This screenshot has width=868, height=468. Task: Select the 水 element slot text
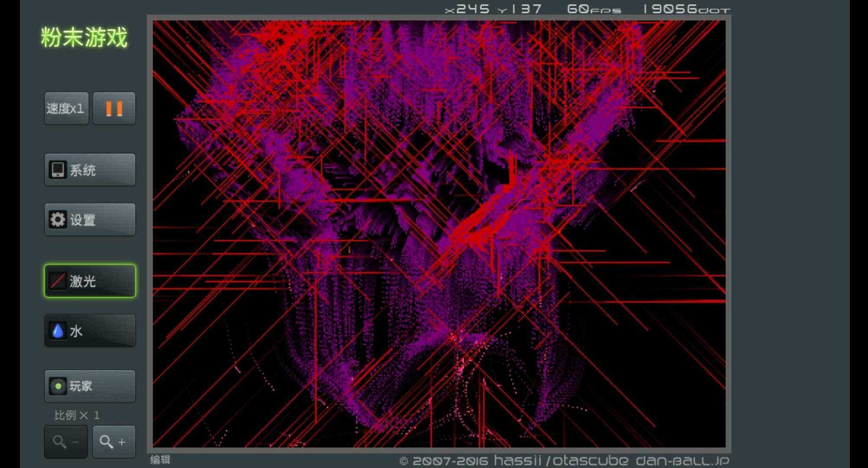76,331
